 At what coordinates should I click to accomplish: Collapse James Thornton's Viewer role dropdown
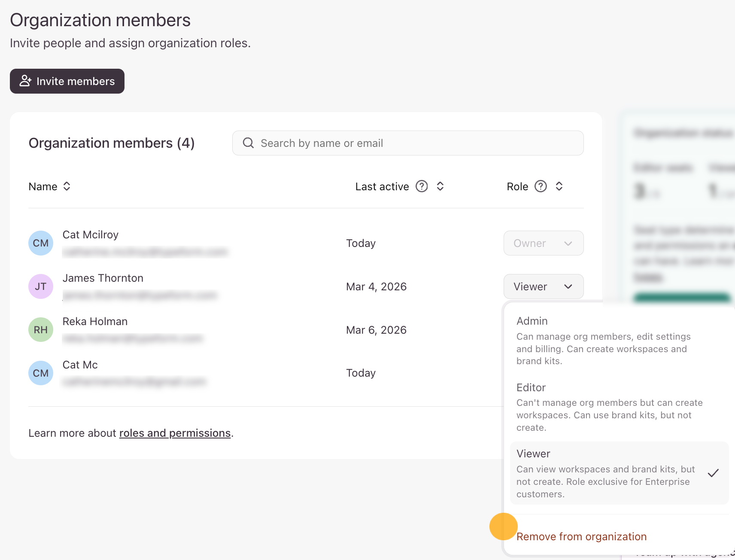click(543, 286)
